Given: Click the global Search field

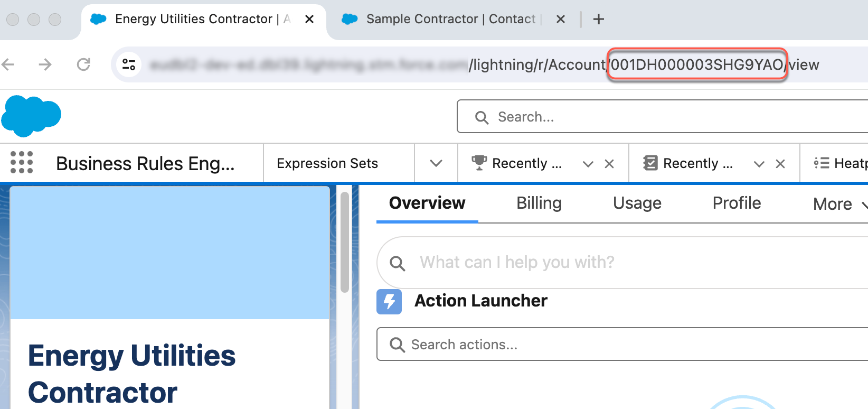Looking at the screenshot, I should [x=662, y=117].
